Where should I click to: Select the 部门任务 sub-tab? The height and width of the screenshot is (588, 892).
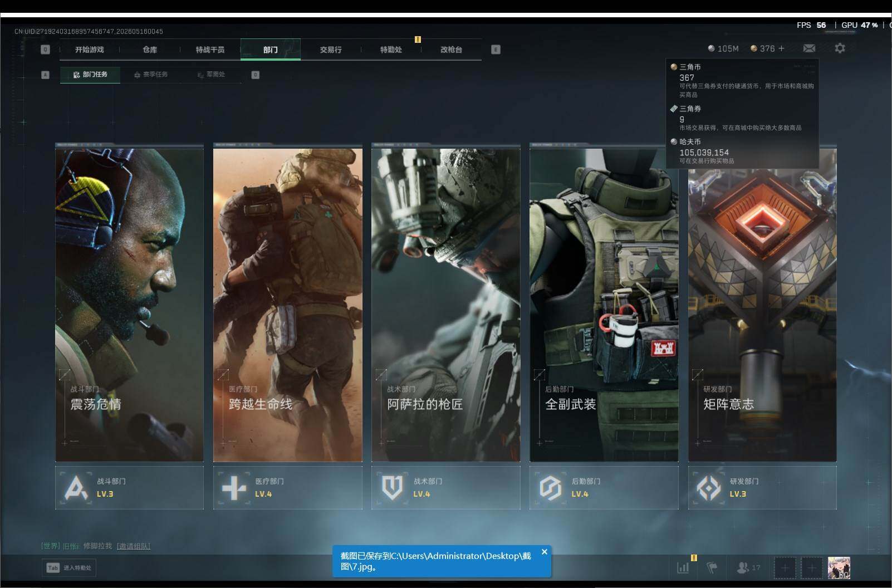pyautogui.click(x=90, y=75)
